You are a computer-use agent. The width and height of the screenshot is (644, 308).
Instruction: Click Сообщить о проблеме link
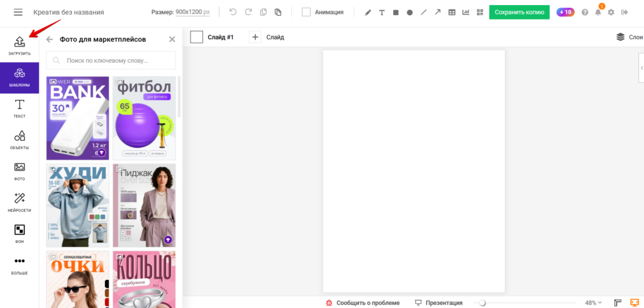click(363, 303)
